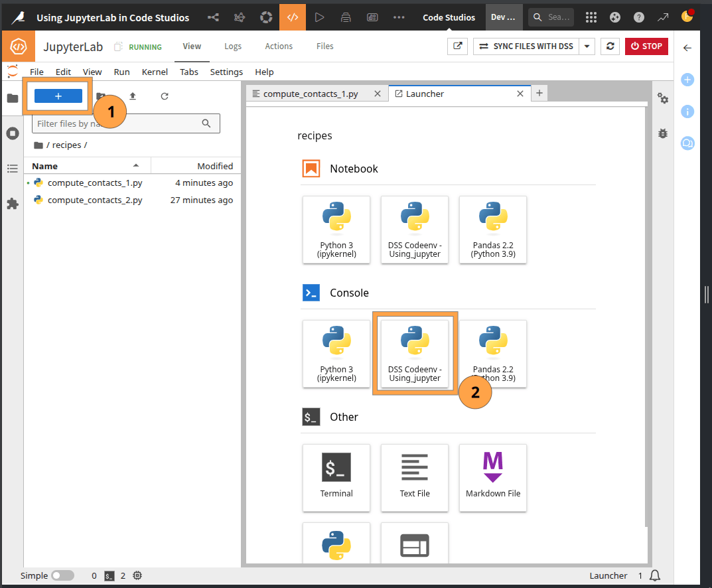712x588 pixels.
Task: Open Code Studio in new window icon
Action: pos(457,46)
